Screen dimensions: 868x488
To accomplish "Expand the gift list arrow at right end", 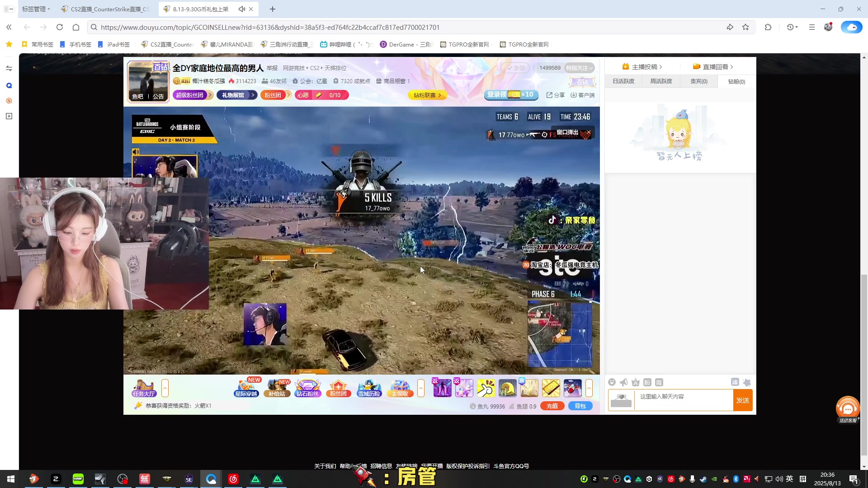I will coord(589,388).
